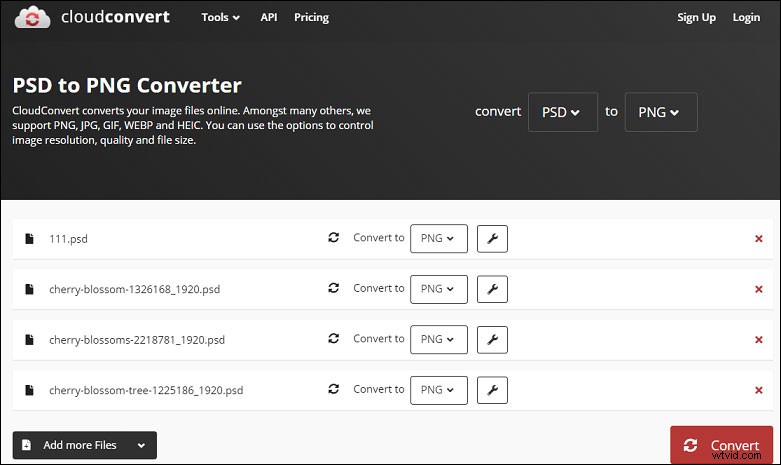This screenshot has width=781, height=465.
Task: Click file icon next to cherry-blossom-tree-1225186_1920.psd
Action: coord(29,390)
